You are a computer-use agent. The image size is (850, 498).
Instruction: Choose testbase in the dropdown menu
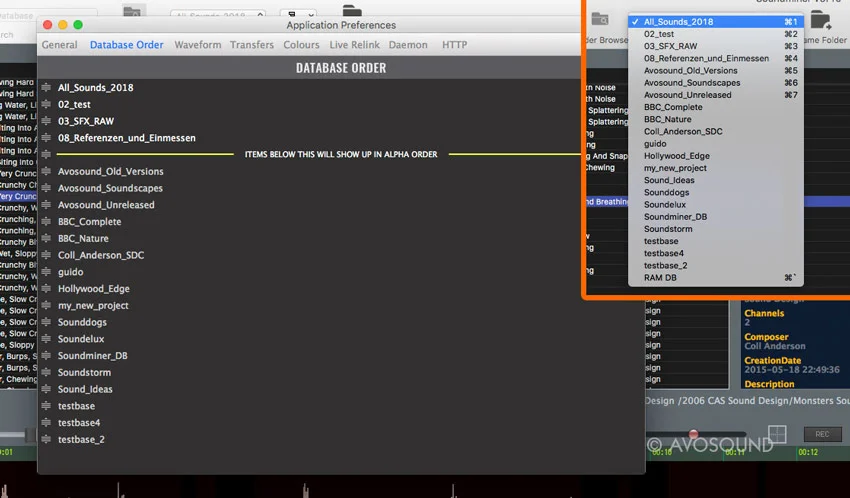[x=716, y=241]
